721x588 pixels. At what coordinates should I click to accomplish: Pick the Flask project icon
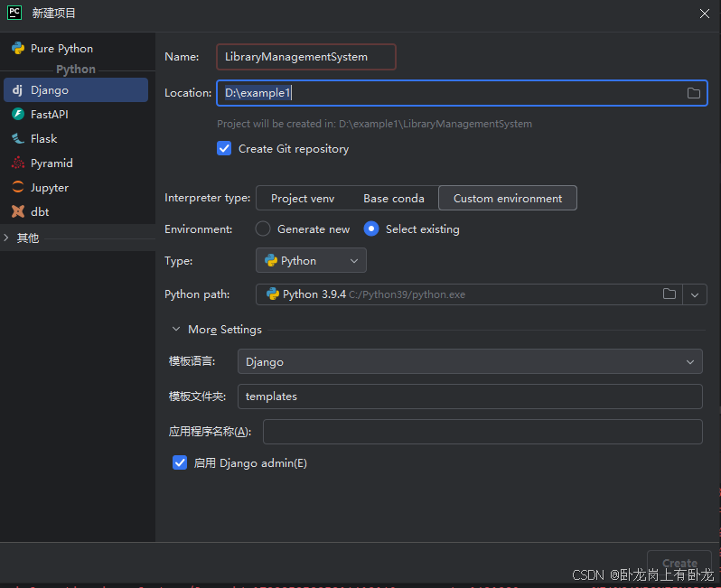point(18,139)
